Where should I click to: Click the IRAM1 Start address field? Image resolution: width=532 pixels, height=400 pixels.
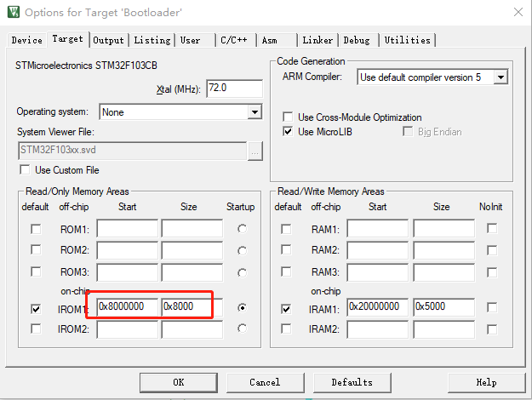tap(377, 307)
